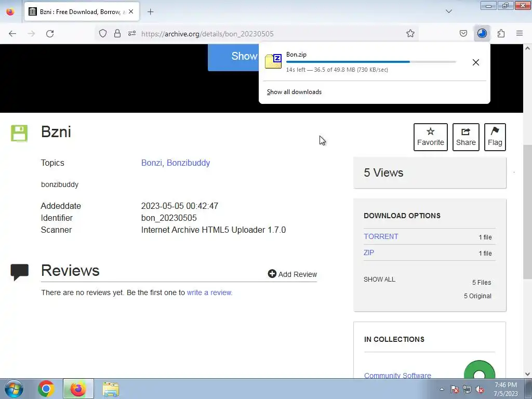Click the Bzni page title heading
Image resolution: width=532 pixels, height=399 pixels.
(56, 131)
